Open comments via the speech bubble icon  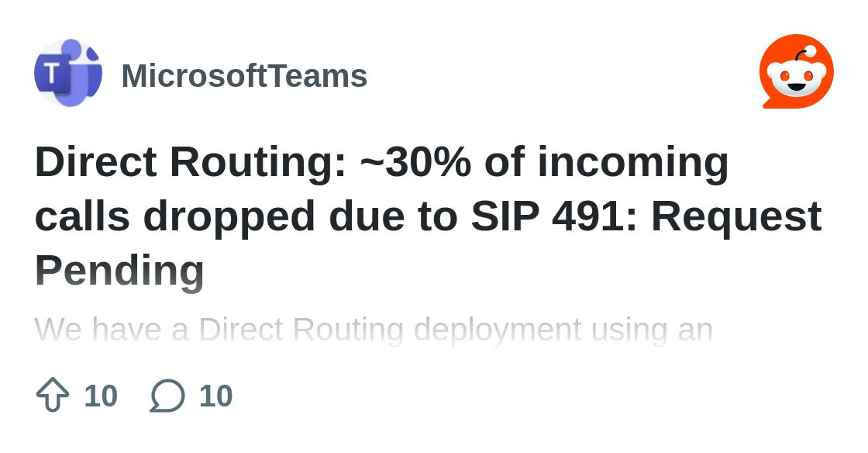[x=167, y=395]
